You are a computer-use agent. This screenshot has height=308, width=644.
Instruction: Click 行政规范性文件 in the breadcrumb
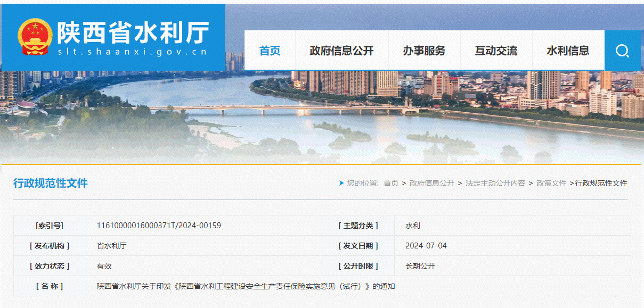coord(601,183)
